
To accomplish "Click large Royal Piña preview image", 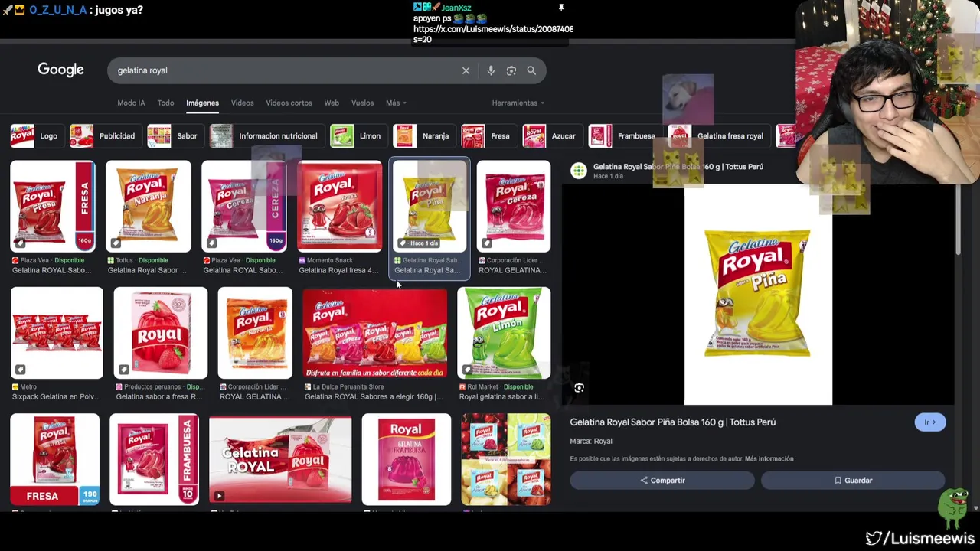I will tap(758, 295).
